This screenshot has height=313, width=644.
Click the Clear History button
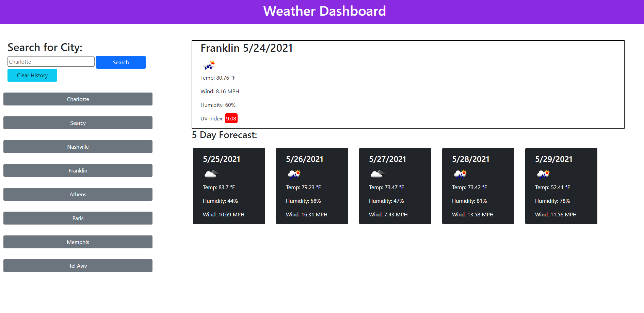pos(32,75)
